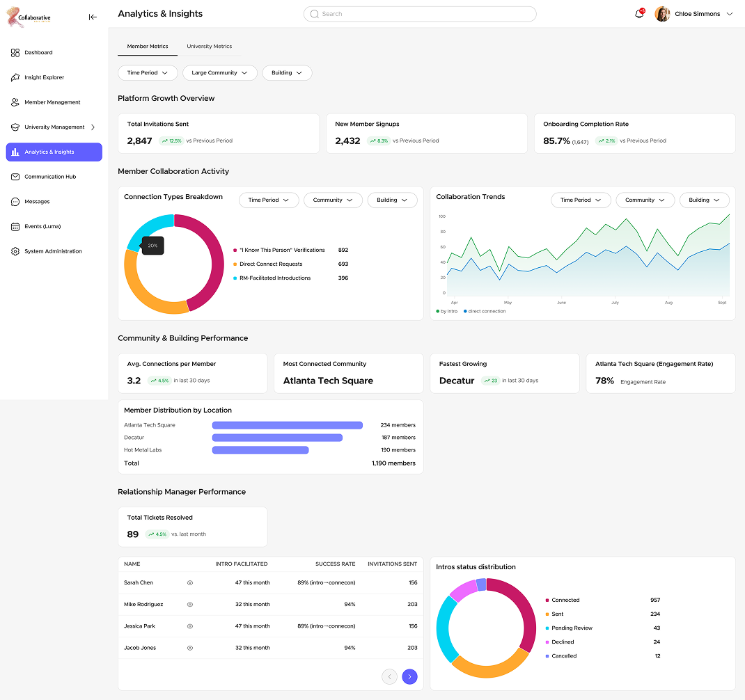Viewport: 745px width, 700px height.
Task: Open Community dropdown in Connection Types Breakdown
Action: 333,200
